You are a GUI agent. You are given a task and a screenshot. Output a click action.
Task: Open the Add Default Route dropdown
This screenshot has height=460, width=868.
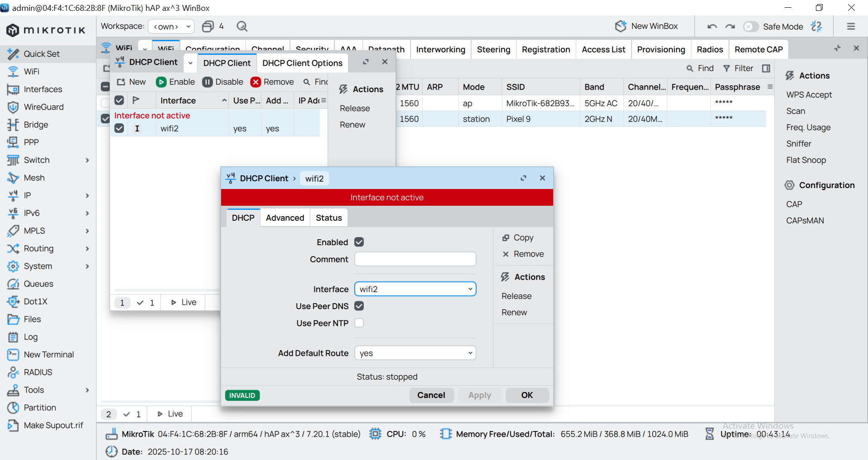pyautogui.click(x=415, y=353)
